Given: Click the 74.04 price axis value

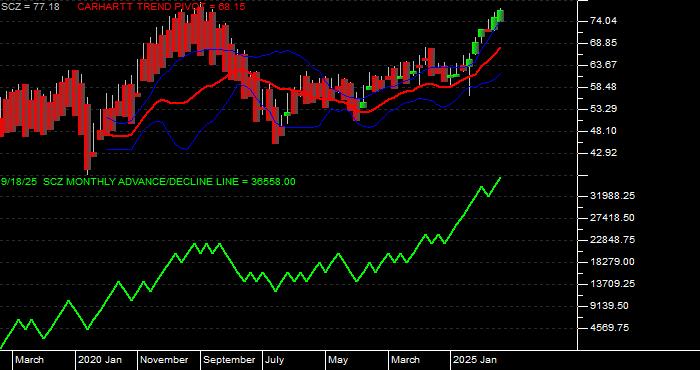Looking at the screenshot, I should (x=603, y=21).
